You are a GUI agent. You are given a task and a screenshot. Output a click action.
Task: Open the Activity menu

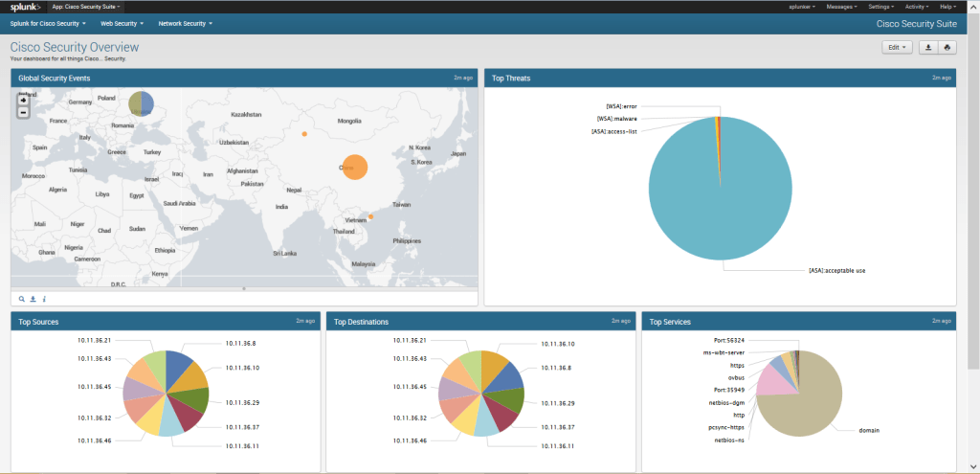[917, 7]
